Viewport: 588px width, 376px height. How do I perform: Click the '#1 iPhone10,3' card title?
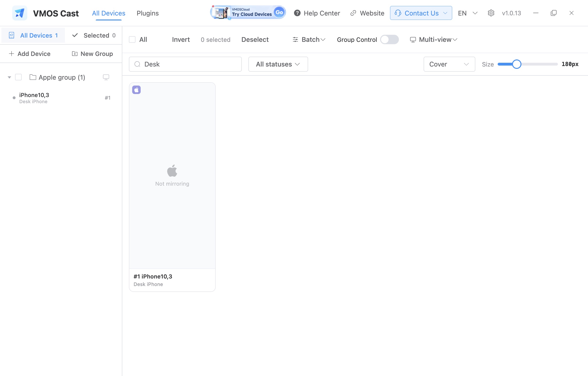(153, 276)
